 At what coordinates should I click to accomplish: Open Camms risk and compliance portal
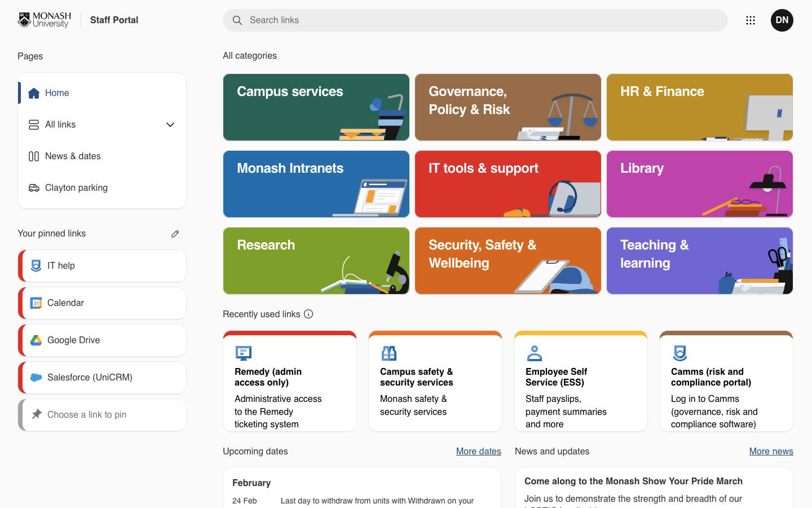726,382
